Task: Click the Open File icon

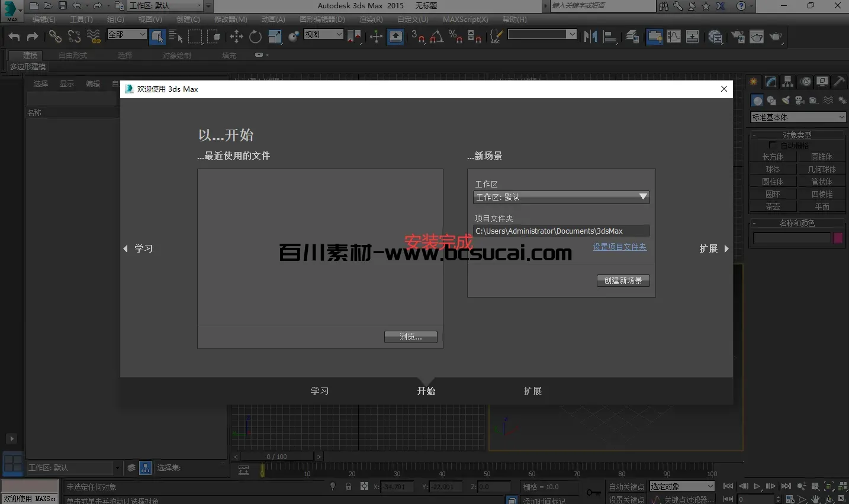Action: [48, 6]
